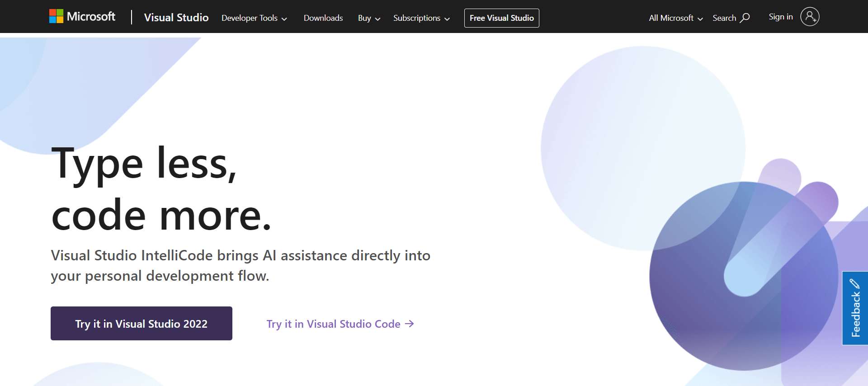
Task: Go to the Downloads page
Action: [323, 18]
